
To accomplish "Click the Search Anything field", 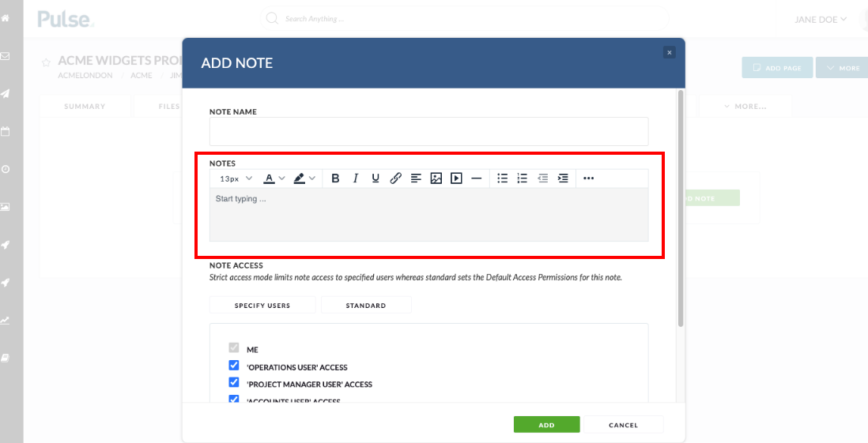I will [464, 19].
